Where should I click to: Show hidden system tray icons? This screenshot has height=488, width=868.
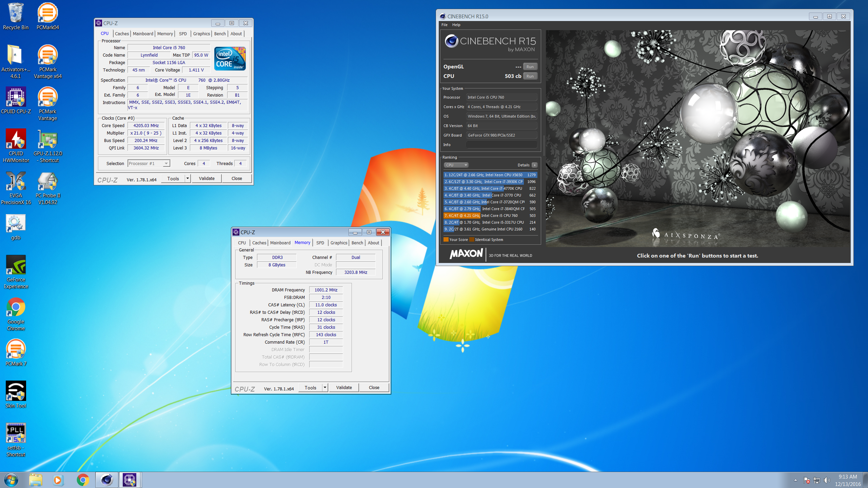click(x=795, y=480)
